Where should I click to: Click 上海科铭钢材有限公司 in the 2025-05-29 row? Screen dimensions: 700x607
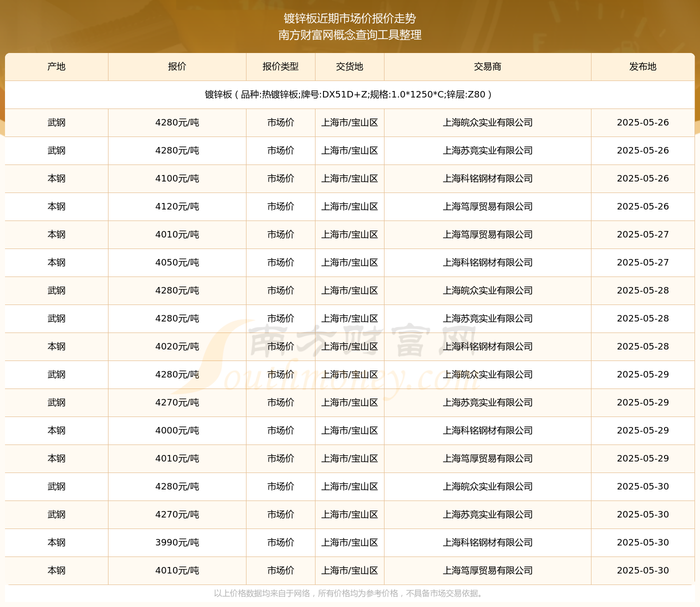click(x=487, y=430)
